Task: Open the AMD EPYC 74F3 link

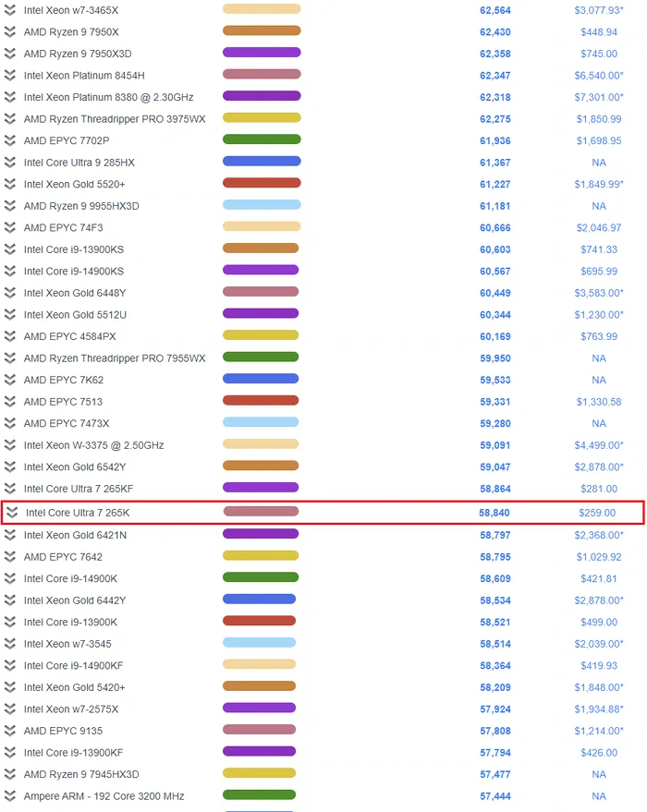Action: [x=63, y=228]
